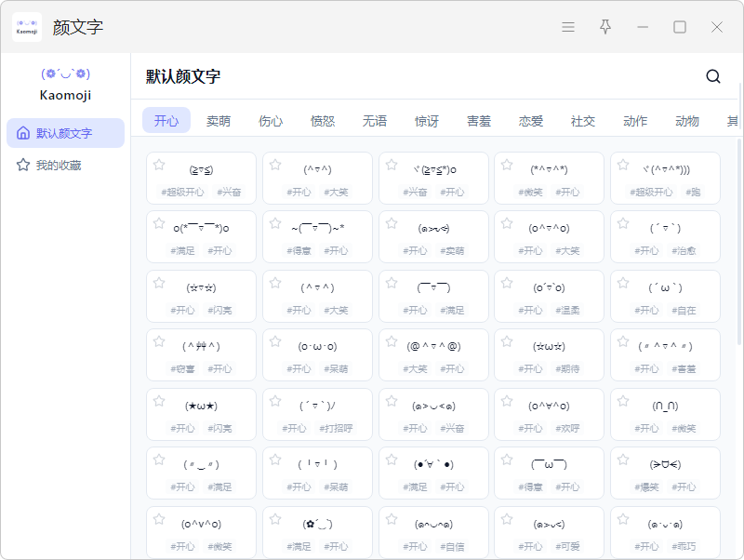Toggle favorite star on (￣ω￣) card
Screen dimensions: 744x560
(507, 460)
